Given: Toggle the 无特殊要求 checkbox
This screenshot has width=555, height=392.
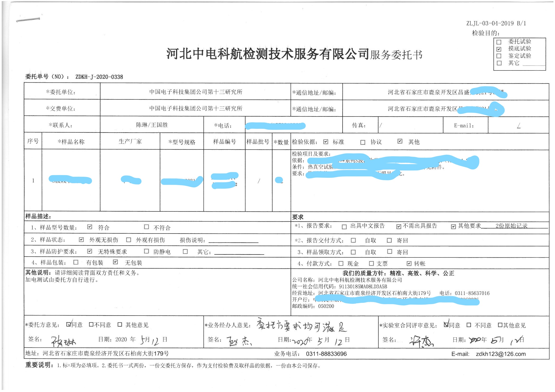Looking at the screenshot, I should [x=90, y=251].
